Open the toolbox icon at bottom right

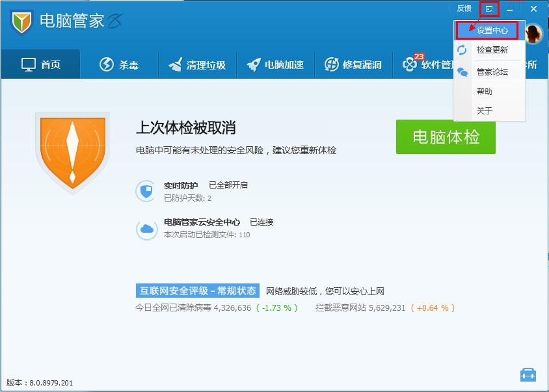coord(529,374)
